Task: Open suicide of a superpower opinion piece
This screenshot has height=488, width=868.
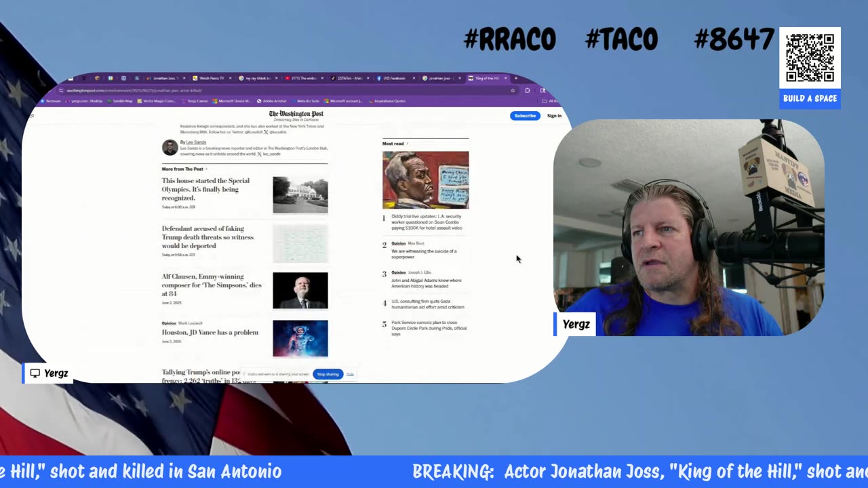Action: (x=424, y=254)
